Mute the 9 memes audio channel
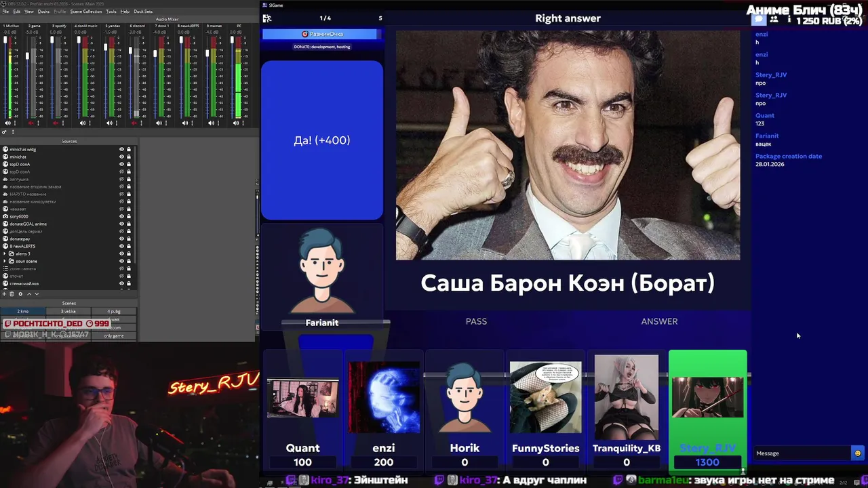Viewport: 868px width, 488px height. (212, 123)
